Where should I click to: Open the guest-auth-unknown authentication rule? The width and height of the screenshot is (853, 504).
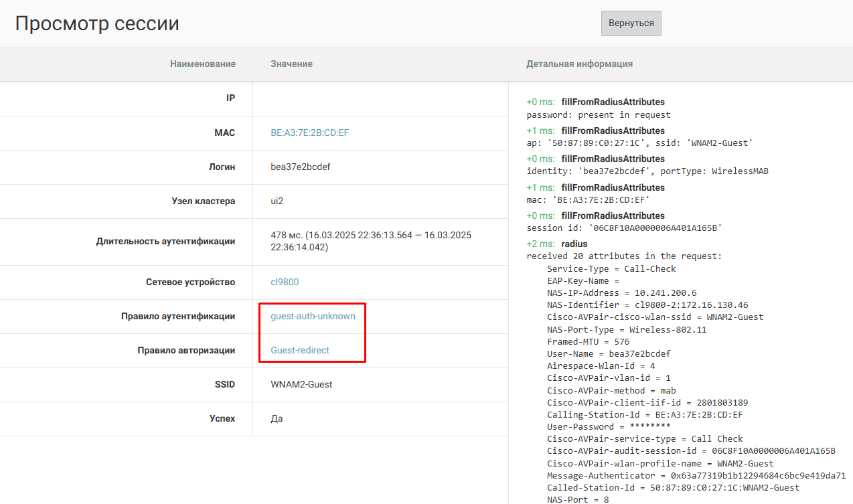[x=313, y=316]
